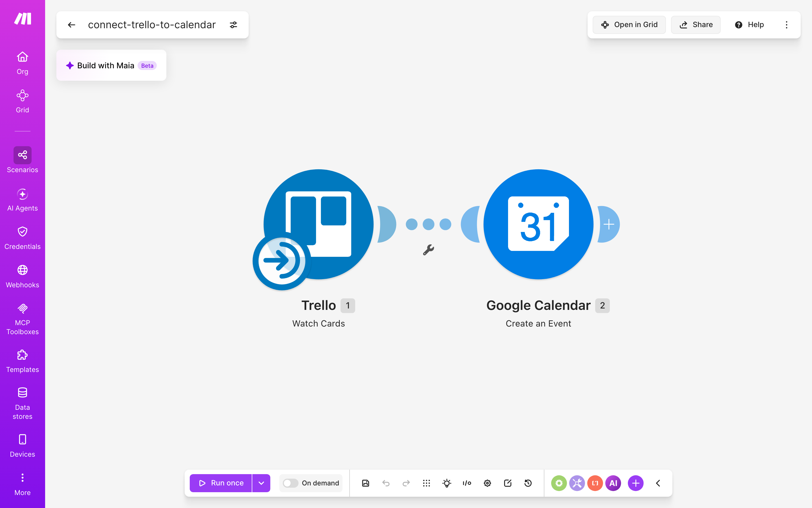The width and height of the screenshot is (812, 508).
Task: Go to Scenarios in the sidebar
Action: pos(23,160)
